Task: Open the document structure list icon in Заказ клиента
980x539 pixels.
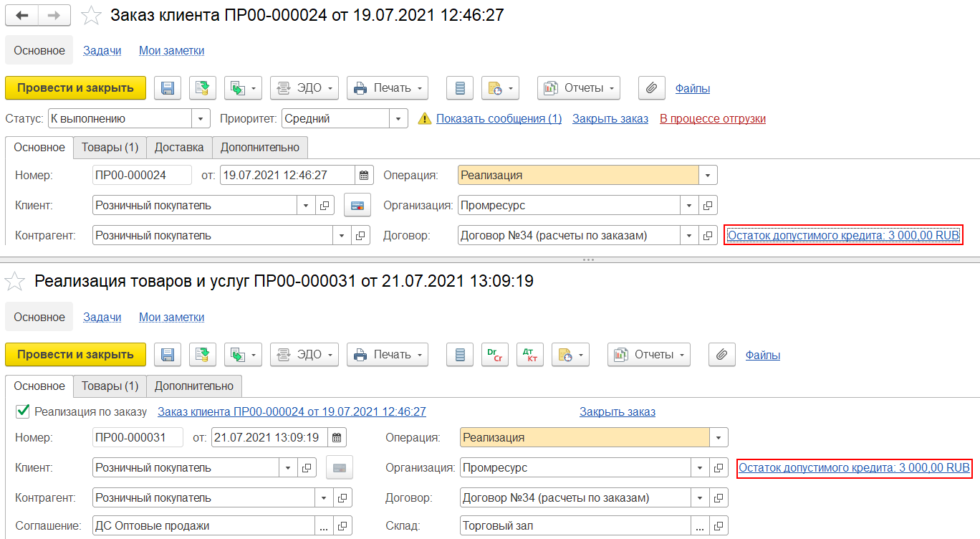Action: pyautogui.click(x=460, y=88)
